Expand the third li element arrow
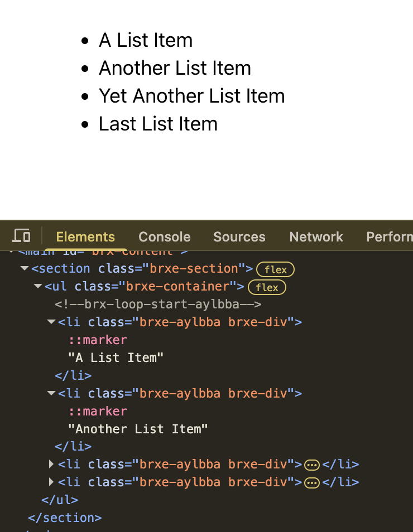Image resolution: width=413 pixels, height=532 pixels. click(51, 465)
